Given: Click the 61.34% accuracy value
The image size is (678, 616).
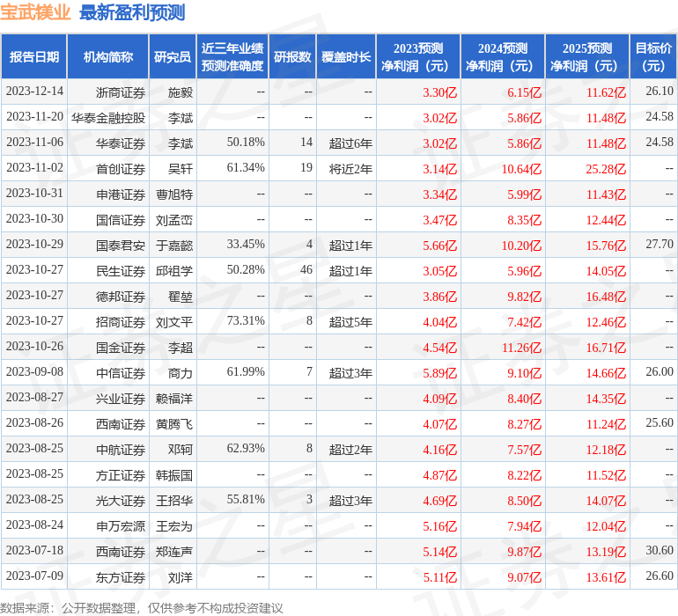Looking at the screenshot, I should coord(246,168).
